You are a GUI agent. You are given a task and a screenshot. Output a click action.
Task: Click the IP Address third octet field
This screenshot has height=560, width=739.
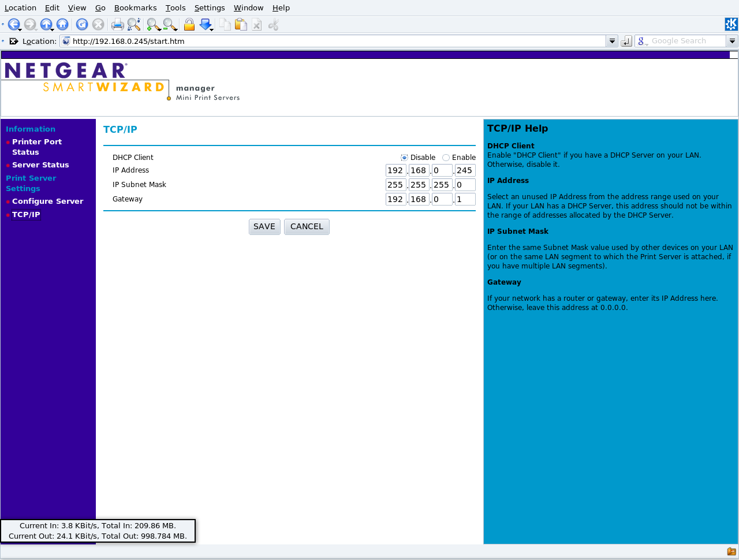coord(442,170)
